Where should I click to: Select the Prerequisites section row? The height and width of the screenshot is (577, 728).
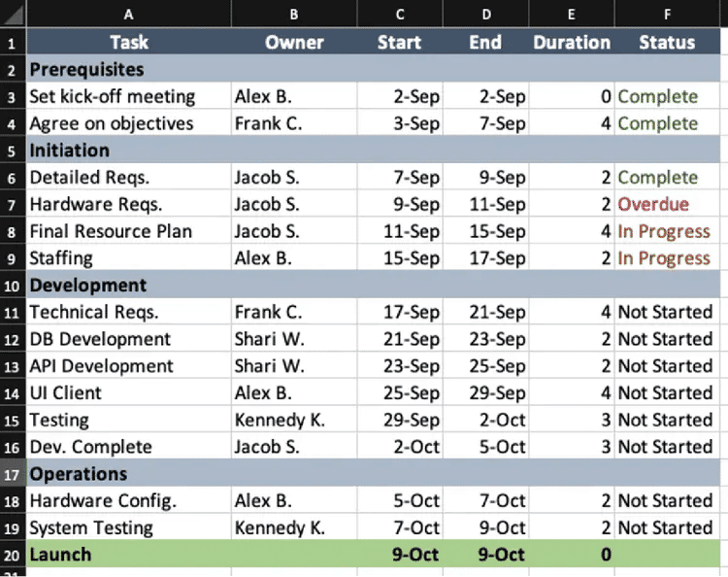[x=374, y=69]
